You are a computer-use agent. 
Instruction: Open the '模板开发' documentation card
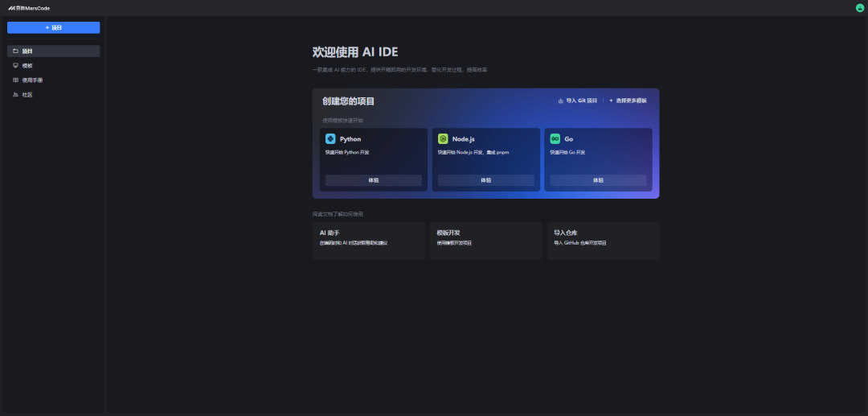tap(486, 241)
